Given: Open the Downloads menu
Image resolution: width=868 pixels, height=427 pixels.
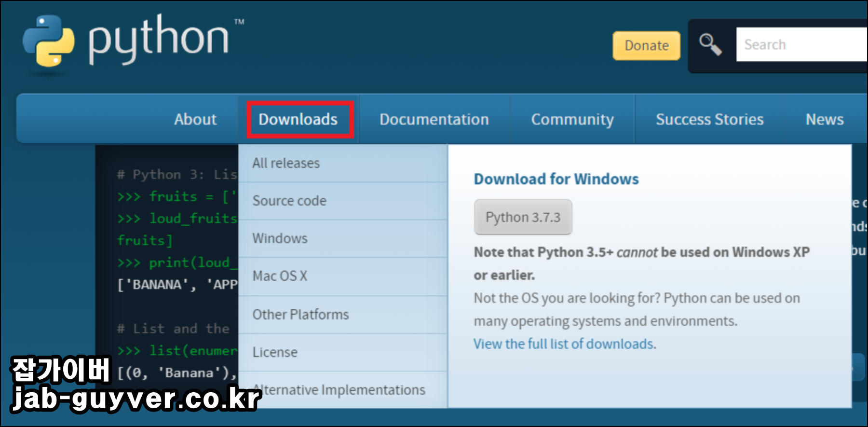Looking at the screenshot, I should click(x=298, y=119).
